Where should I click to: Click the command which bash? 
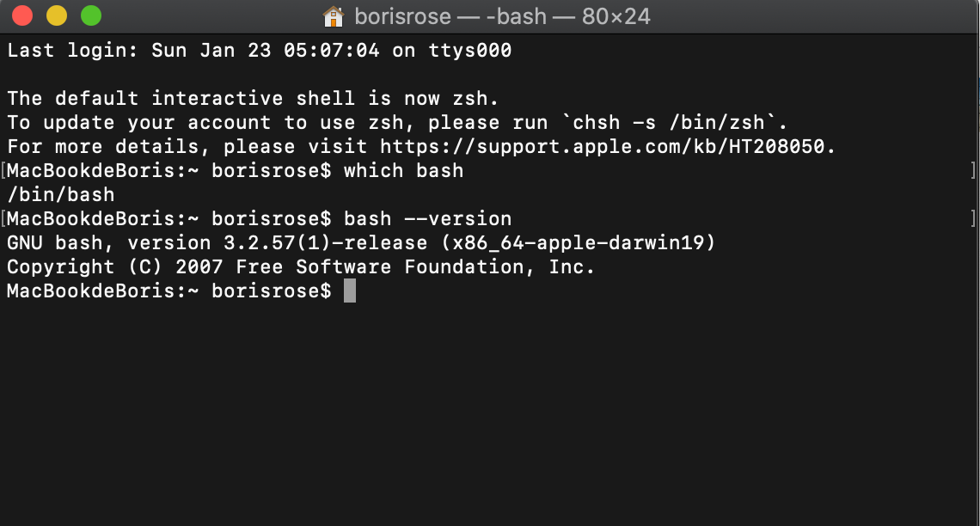[404, 170]
